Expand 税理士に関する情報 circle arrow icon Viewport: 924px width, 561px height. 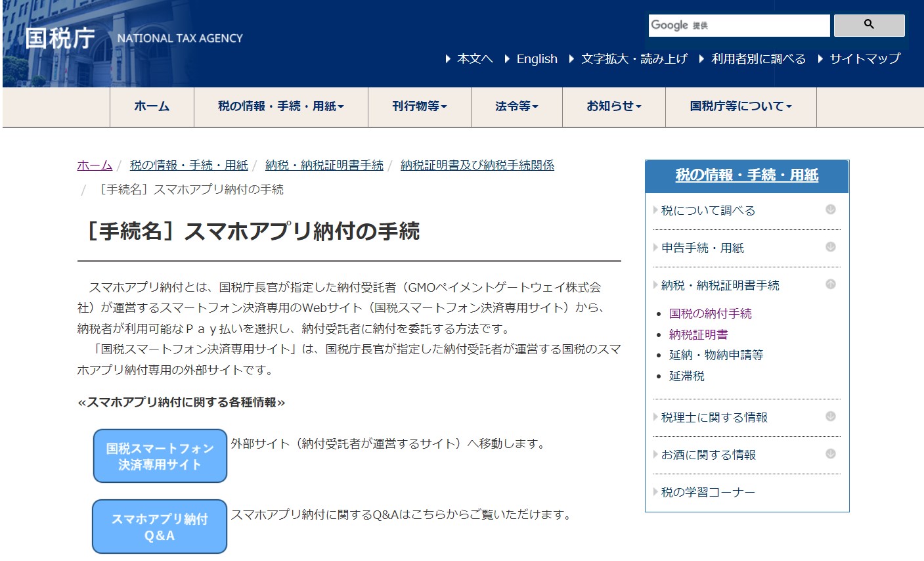(830, 416)
